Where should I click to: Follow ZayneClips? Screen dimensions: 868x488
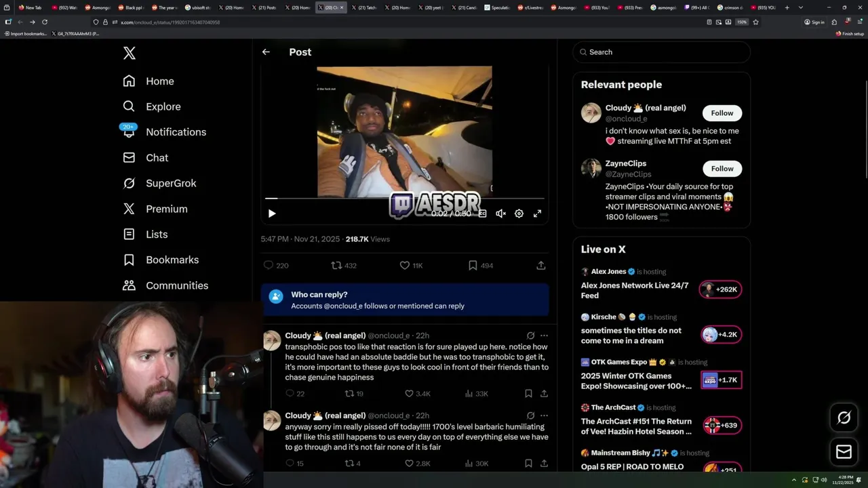(x=722, y=169)
